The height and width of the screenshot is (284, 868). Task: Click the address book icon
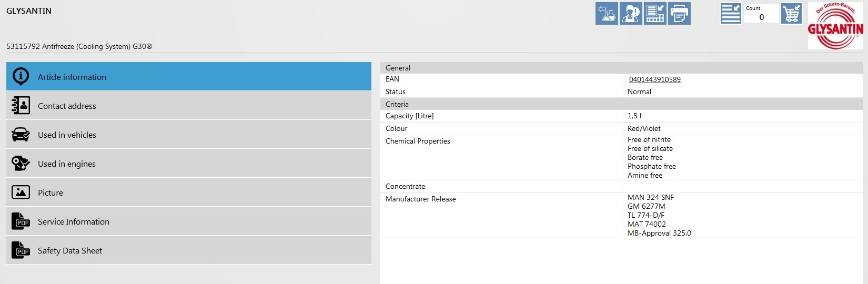pyautogui.click(x=21, y=106)
